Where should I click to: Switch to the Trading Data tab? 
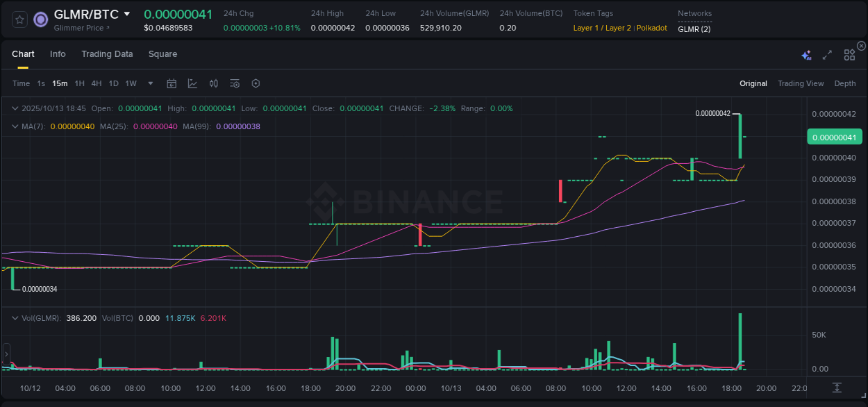[x=107, y=54]
